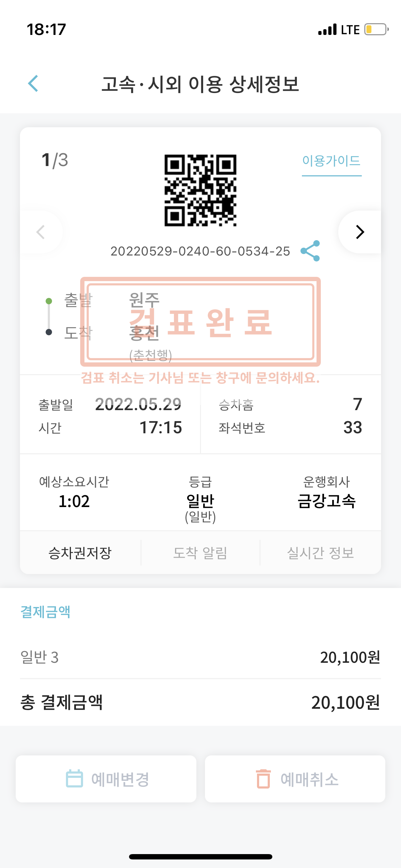Tap the signal strength bars icon
The image size is (401, 868).
(327, 30)
